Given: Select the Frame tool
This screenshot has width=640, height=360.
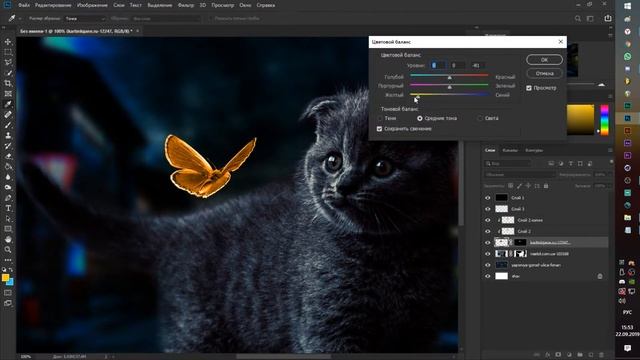Looking at the screenshot, I should (x=8, y=94).
